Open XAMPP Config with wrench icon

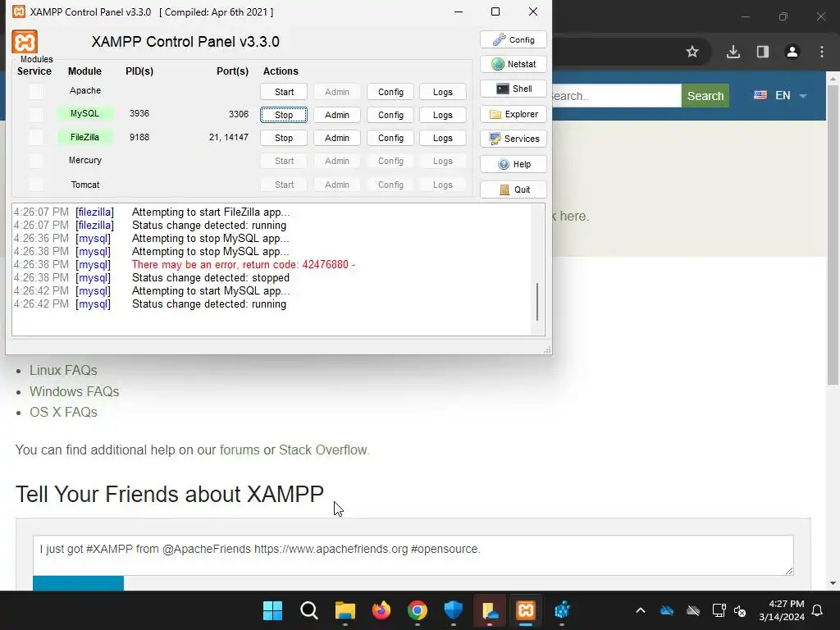[x=514, y=39]
